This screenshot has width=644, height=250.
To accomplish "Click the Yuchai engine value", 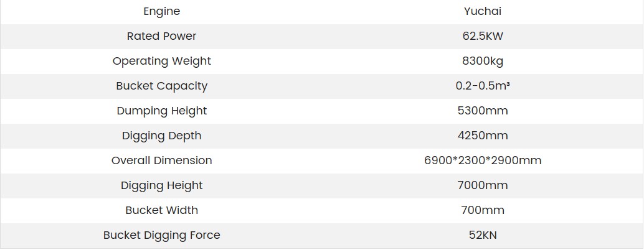I will point(483,11).
